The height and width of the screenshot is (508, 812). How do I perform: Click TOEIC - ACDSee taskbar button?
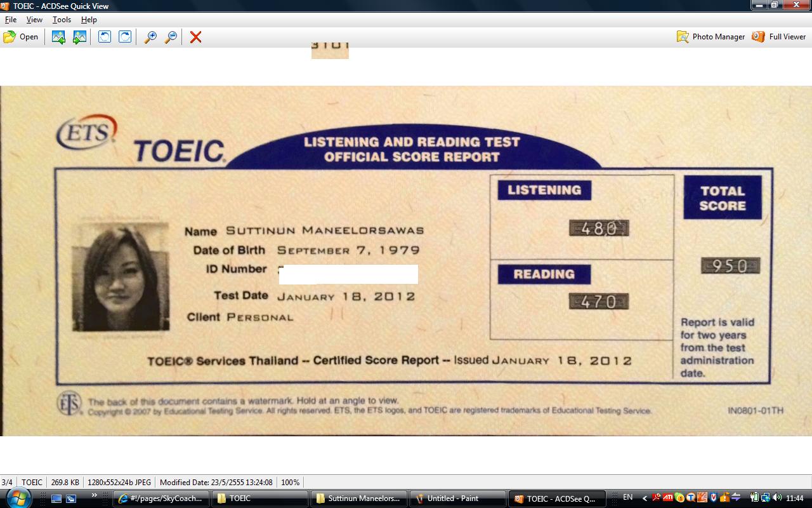pos(557,498)
